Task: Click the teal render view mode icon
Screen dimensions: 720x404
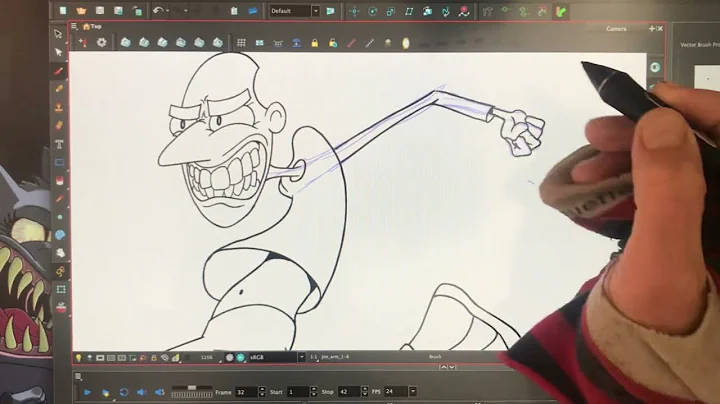Action: pyautogui.click(x=240, y=357)
